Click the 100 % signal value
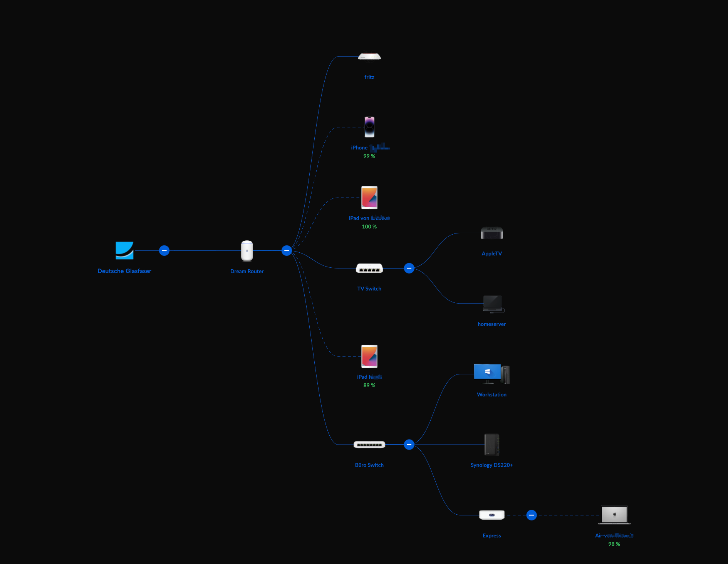This screenshot has height=564, width=728. (369, 227)
